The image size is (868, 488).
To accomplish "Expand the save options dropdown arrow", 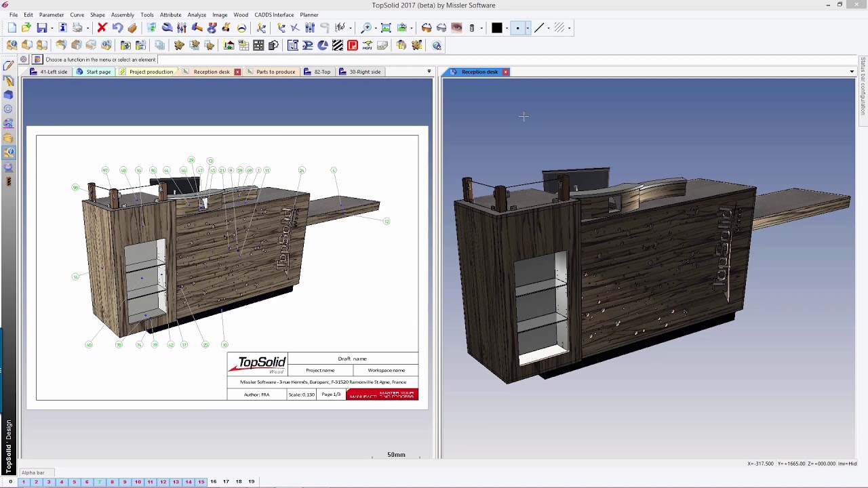I will 52,28.
